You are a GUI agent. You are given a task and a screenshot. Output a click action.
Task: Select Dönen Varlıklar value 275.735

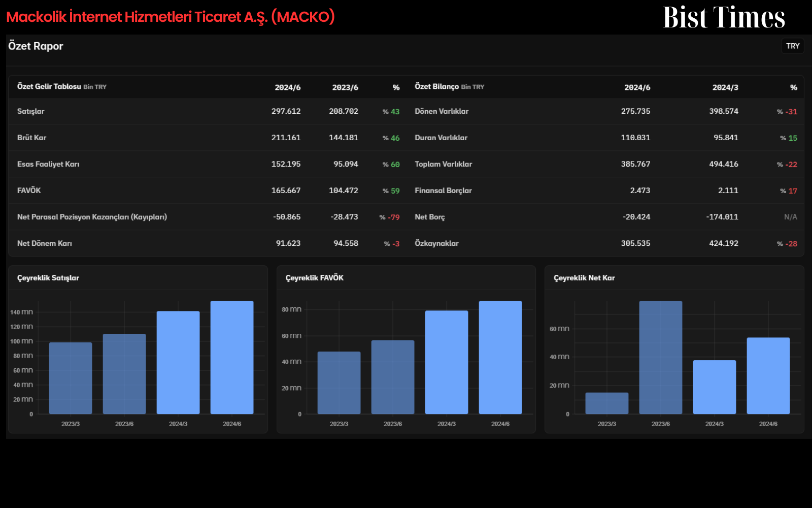coord(635,111)
